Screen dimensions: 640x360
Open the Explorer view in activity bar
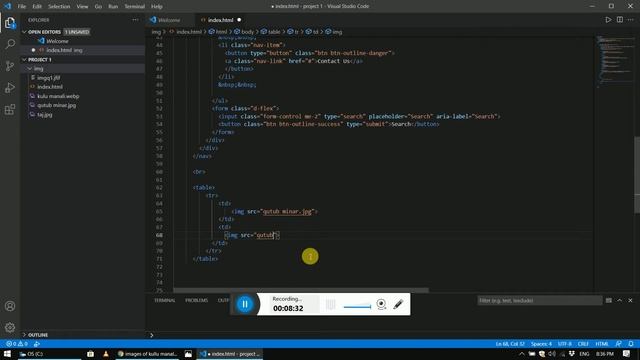(x=10, y=22)
